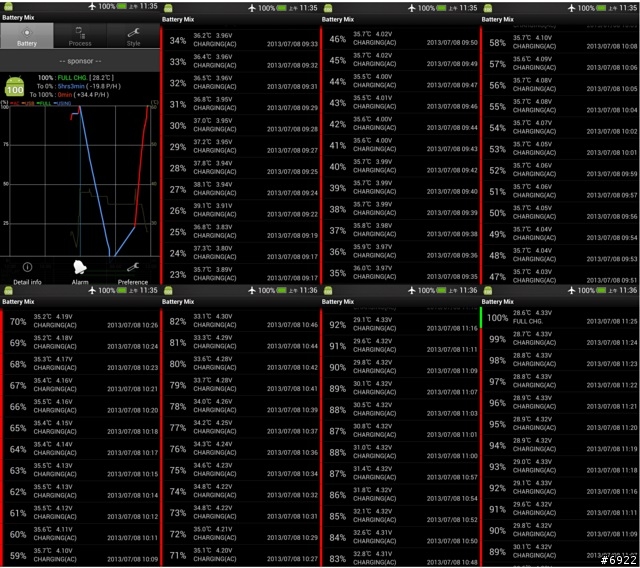Viewport: 640px width, 568px height.
Task: Select the 54% log entry at 10:02
Action: coord(560,127)
